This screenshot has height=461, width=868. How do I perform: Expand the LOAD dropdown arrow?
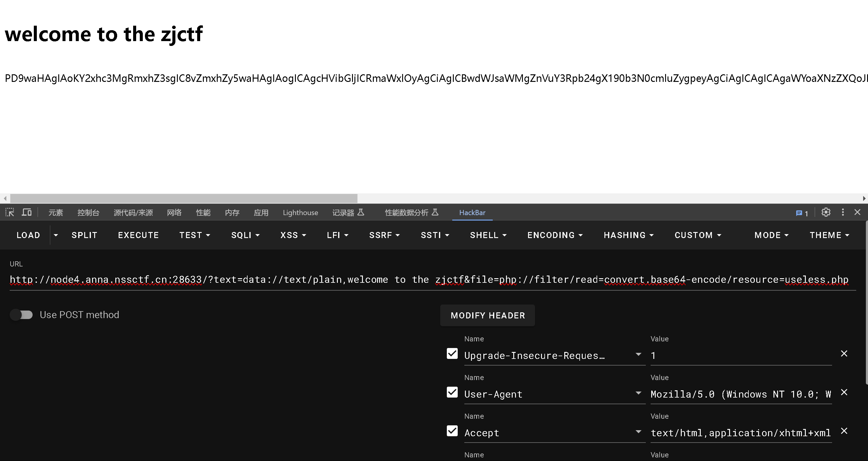click(x=56, y=235)
